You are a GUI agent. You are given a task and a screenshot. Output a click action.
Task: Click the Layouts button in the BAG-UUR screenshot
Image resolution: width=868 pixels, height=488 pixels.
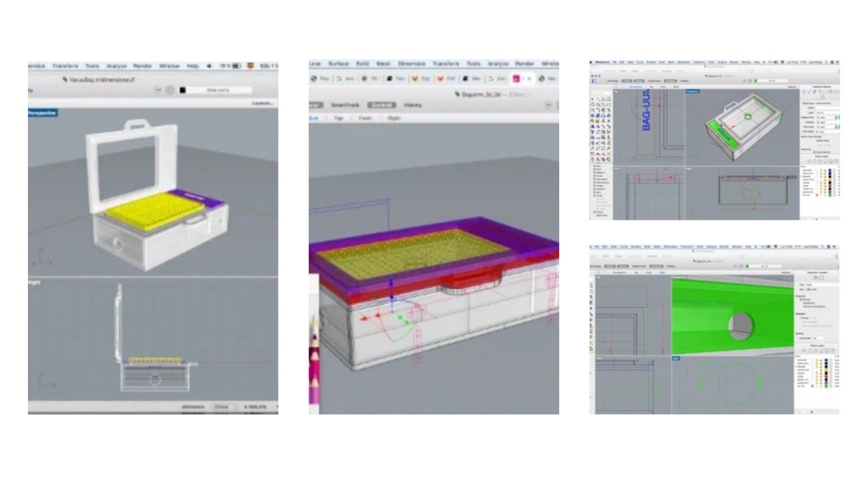click(792, 86)
